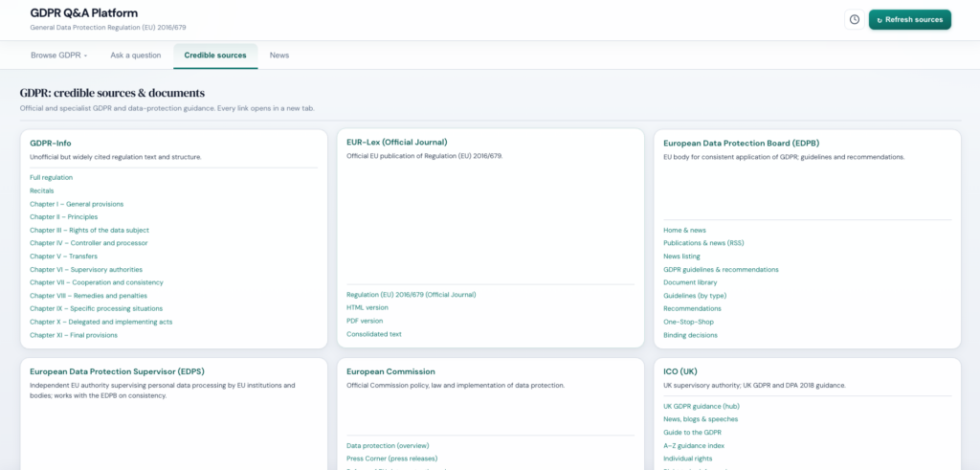Switch to the News tab
The height and width of the screenshot is (470, 980).
tap(279, 56)
